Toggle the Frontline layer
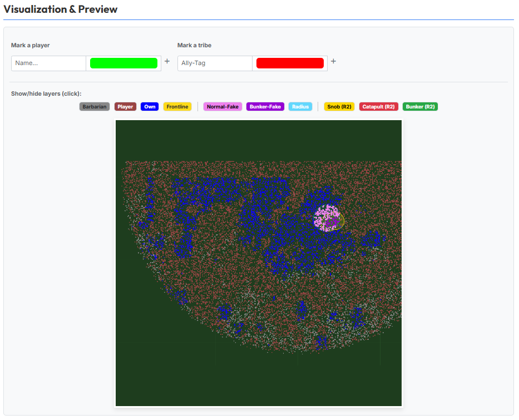Viewport: 519px width, 420px height. [177, 107]
